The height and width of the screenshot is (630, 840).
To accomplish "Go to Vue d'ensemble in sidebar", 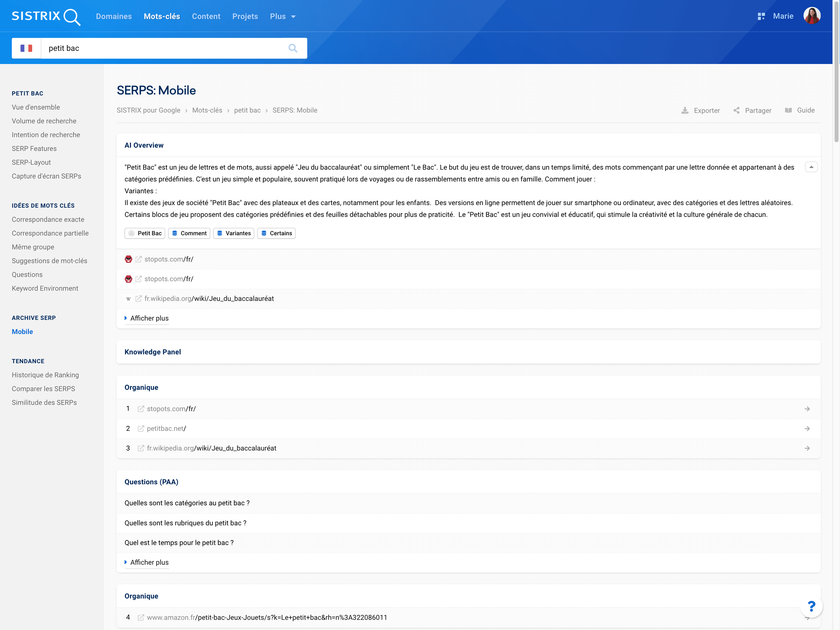I will pyautogui.click(x=36, y=107).
